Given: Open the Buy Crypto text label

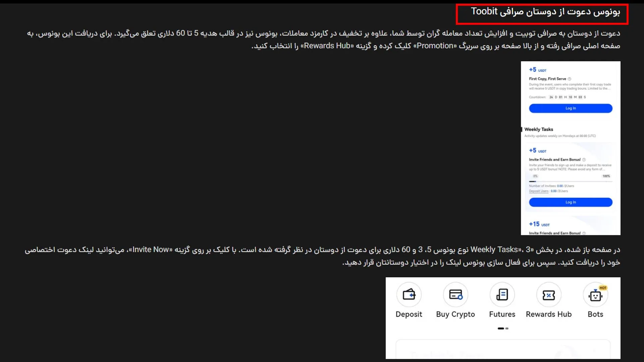Looking at the screenshot, I should pos(455,314).
